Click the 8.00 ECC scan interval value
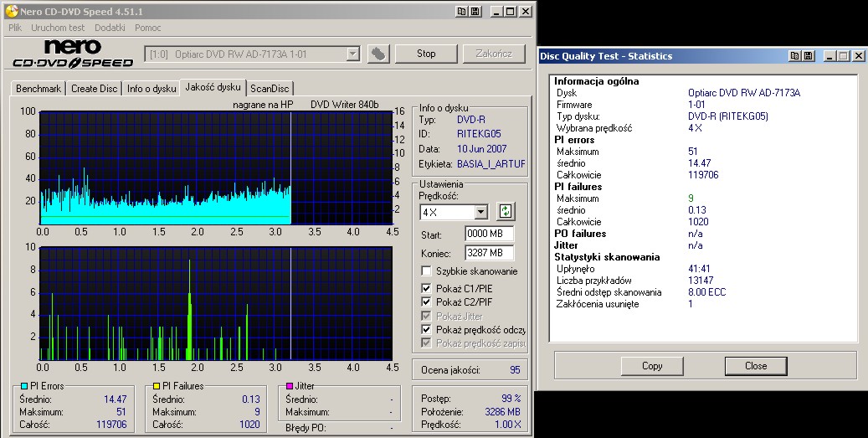Screen dimensions: 868x438 coord(707,291)
